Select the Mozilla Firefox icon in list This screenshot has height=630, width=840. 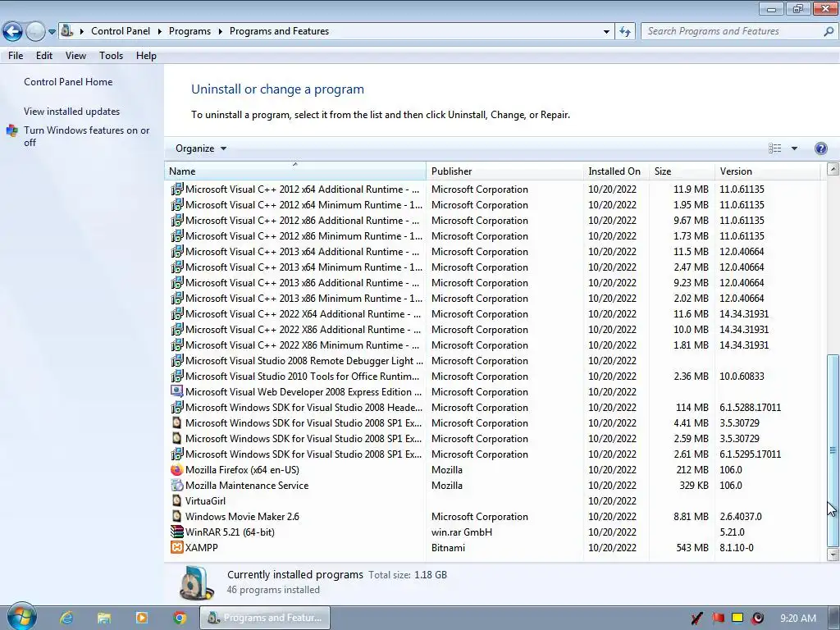(177, 470)
